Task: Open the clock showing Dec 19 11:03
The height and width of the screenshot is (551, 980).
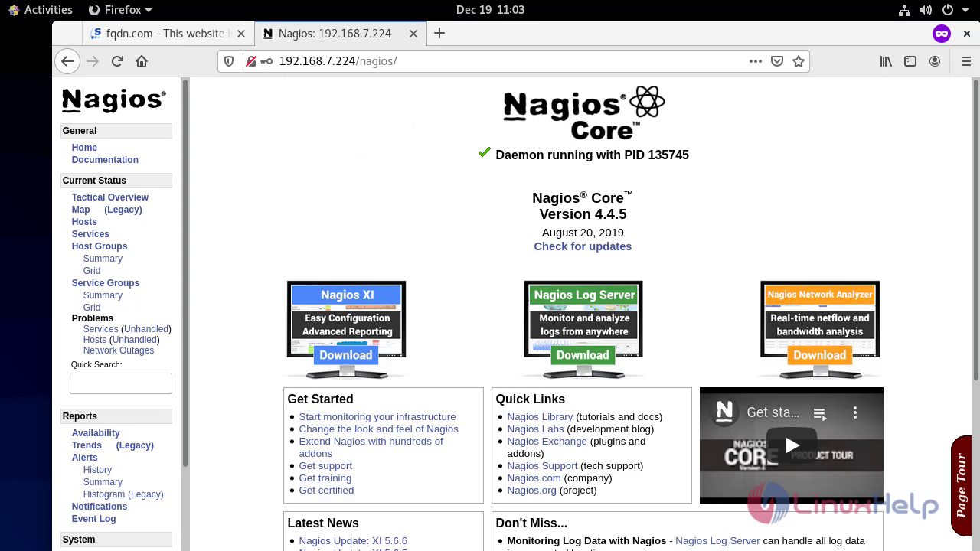Action: [490, 10]
